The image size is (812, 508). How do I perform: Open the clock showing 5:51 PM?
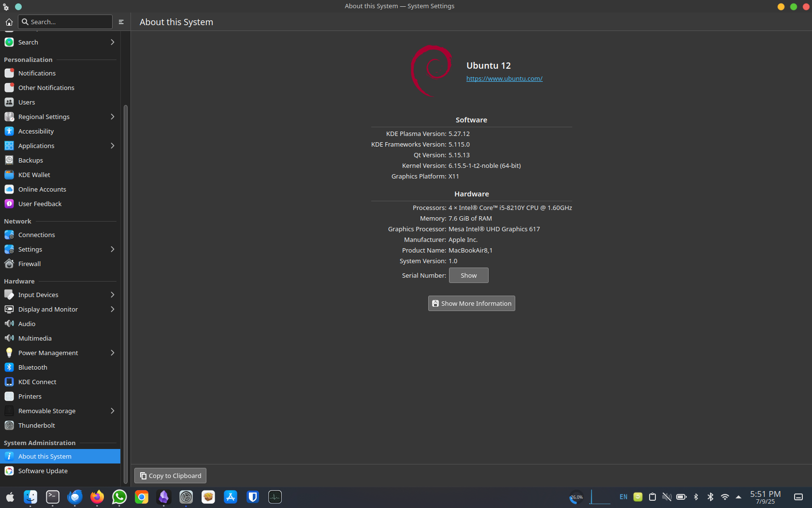[x=765, y=497]
